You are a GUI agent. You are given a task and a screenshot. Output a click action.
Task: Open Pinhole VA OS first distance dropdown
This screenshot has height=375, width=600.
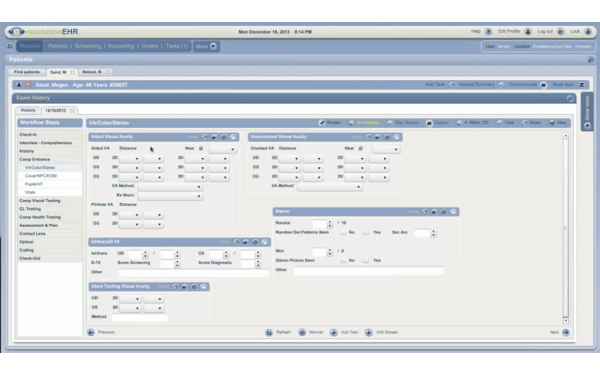(x=129, y=224)
